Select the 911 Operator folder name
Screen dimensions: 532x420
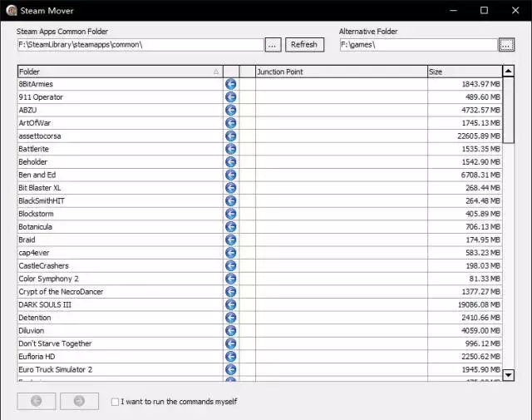[x=41, y=97]
